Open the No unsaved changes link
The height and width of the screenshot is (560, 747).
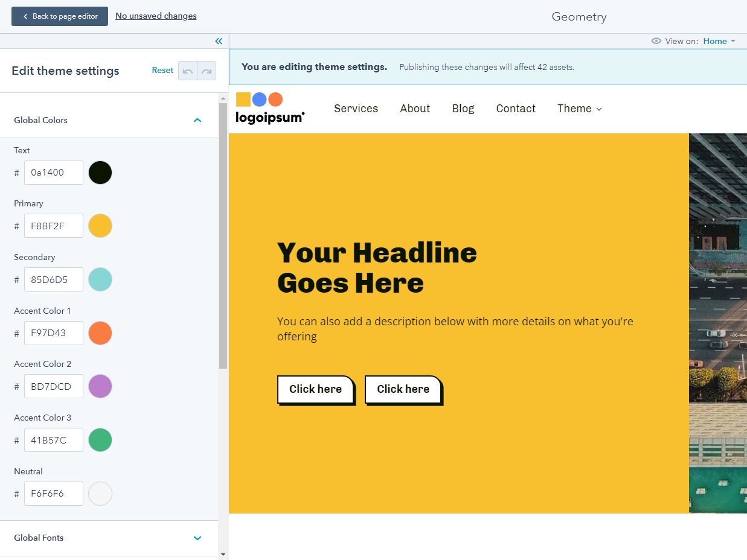pyautogui.click(x=156, y=16)
